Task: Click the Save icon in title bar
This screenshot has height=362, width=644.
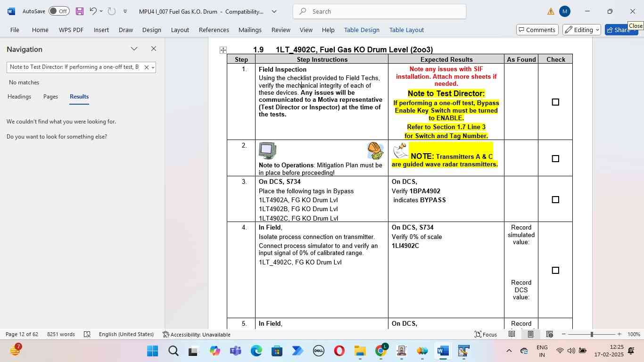Action: coord(79,11)
